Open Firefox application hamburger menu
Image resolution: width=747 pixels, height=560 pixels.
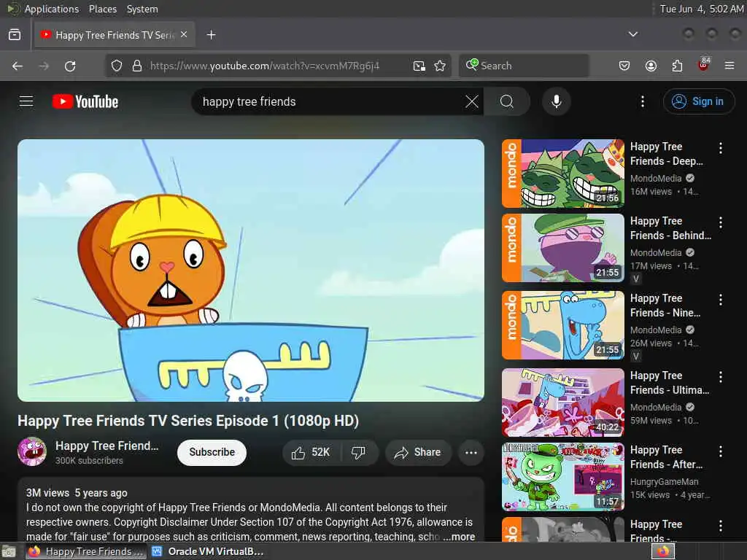click(729, 66)
